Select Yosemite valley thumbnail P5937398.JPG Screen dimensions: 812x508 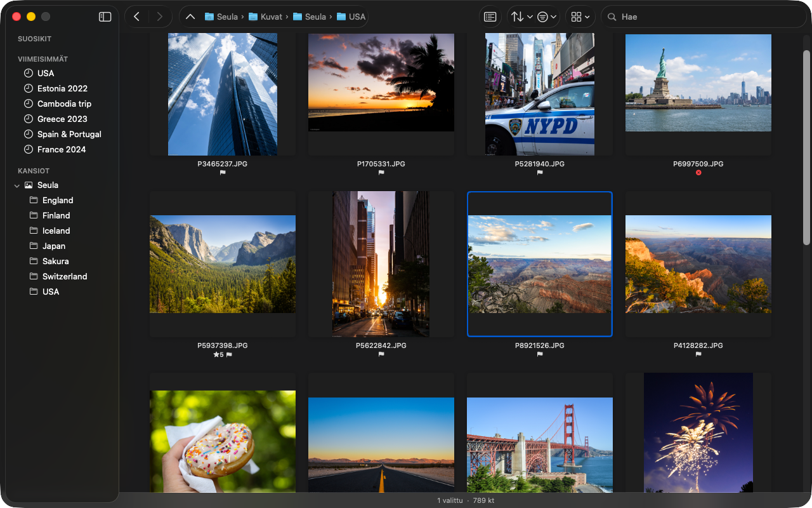click(x=223, y=264)
